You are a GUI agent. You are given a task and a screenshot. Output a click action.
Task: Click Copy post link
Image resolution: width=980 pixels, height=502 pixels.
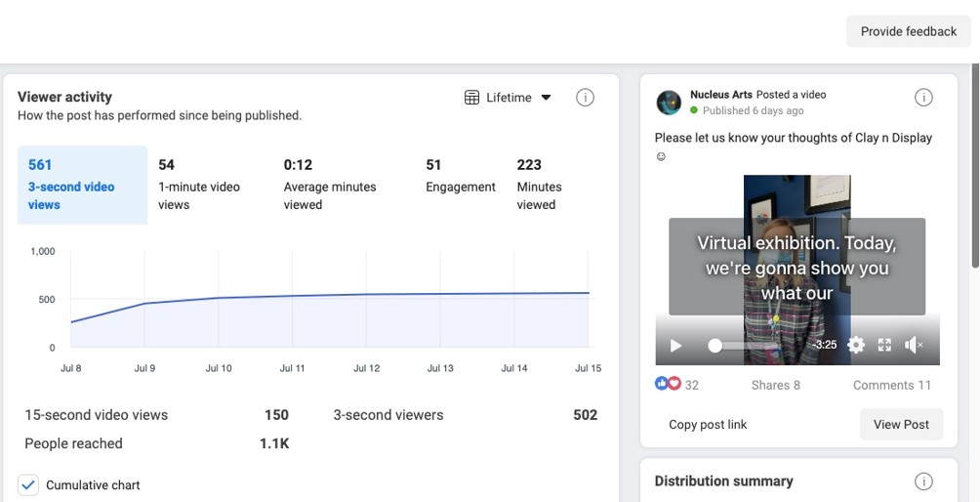click(x=708, y=425)
